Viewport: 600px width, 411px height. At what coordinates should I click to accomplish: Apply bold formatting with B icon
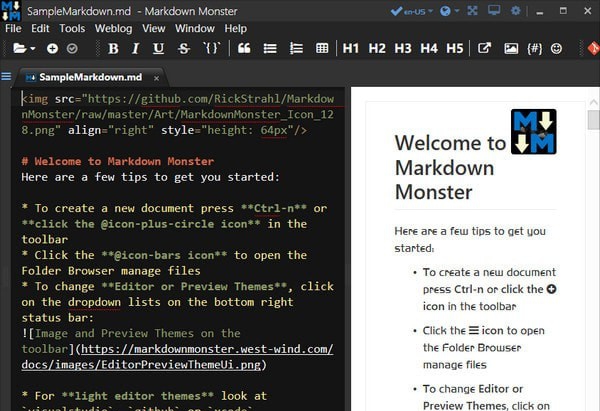point(113,49)
